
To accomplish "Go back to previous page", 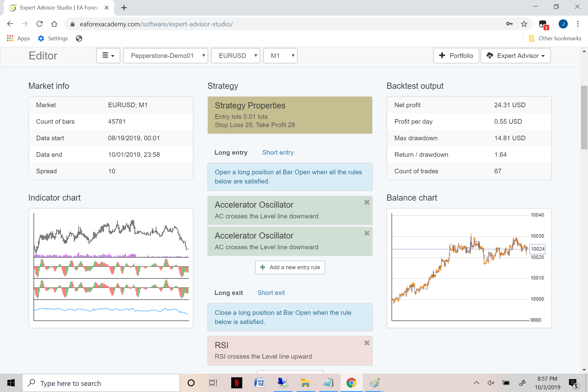I will pos(10,24).
